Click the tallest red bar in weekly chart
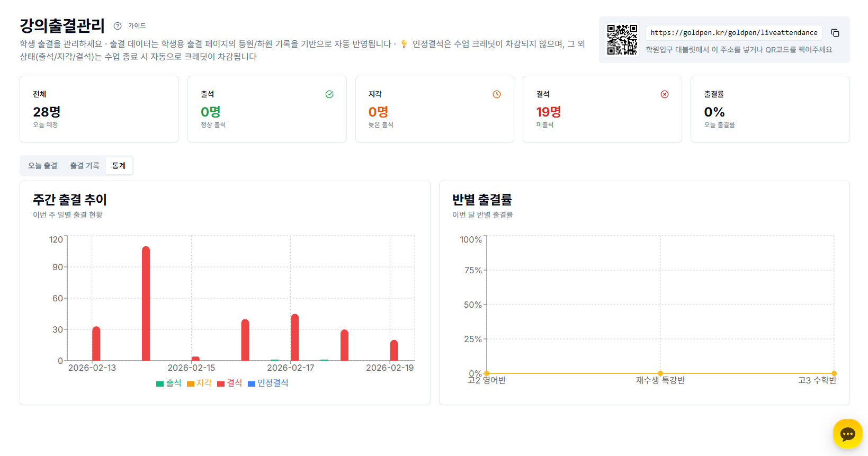 pos(146,303)
